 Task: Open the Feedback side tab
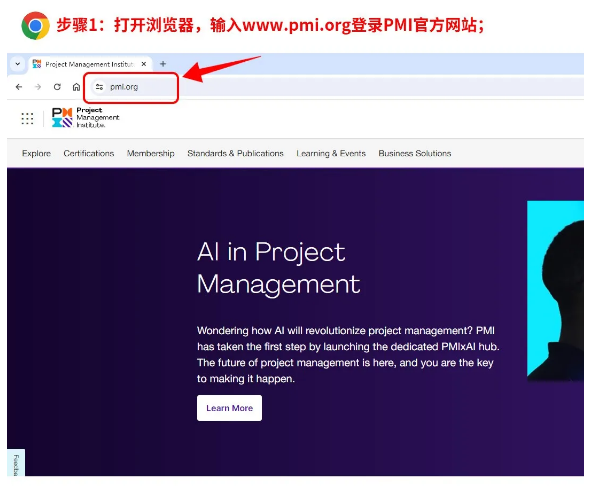coord(16,463)
